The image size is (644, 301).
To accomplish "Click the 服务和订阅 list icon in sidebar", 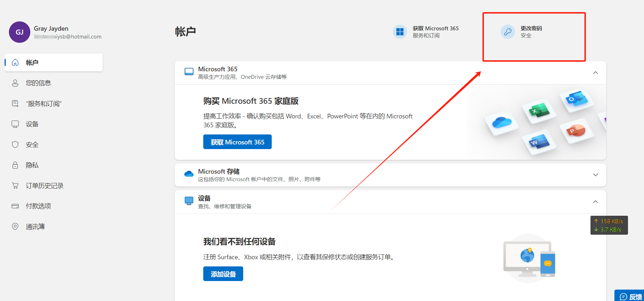I will pyautogui.click(x=15, y=104).
